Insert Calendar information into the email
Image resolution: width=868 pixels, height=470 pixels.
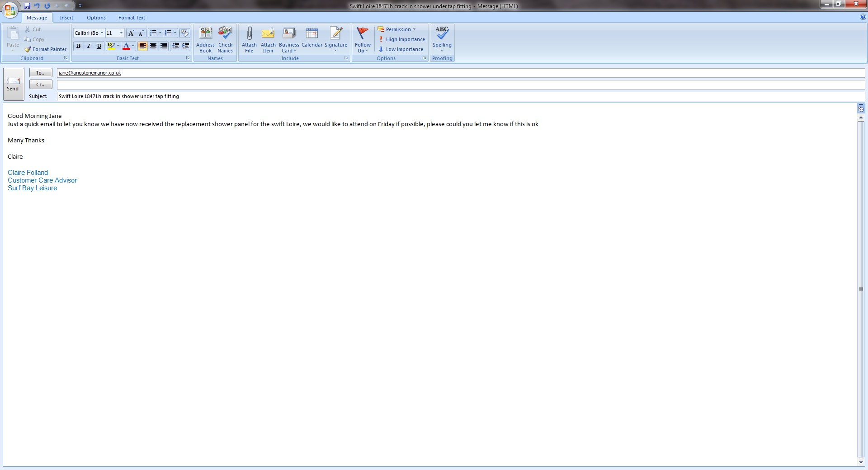point(312,38)
